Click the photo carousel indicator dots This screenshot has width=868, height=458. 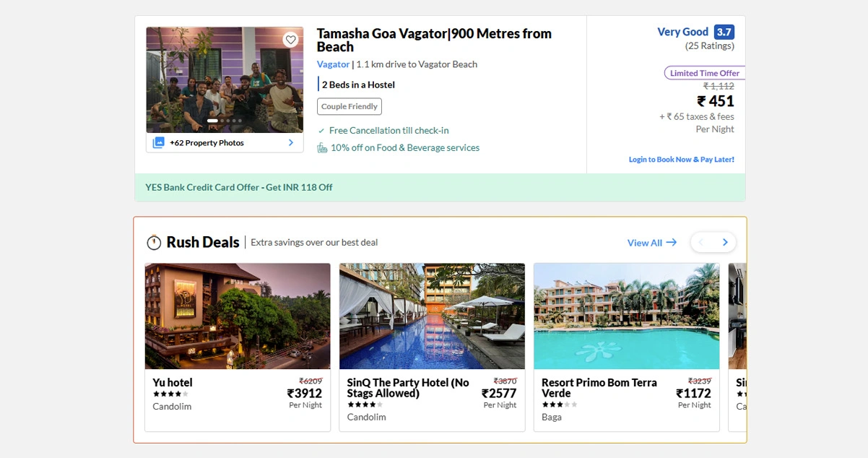[225, 121]
